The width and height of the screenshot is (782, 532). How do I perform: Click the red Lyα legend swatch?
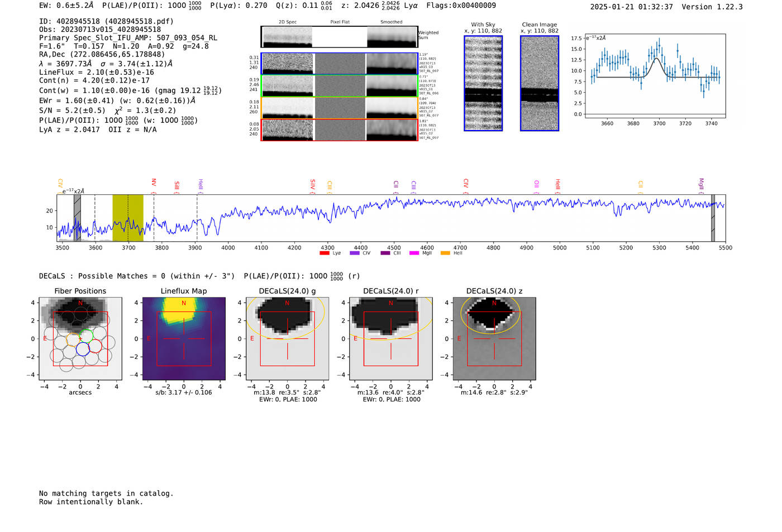pyautogui.click(x=324, y=253)
